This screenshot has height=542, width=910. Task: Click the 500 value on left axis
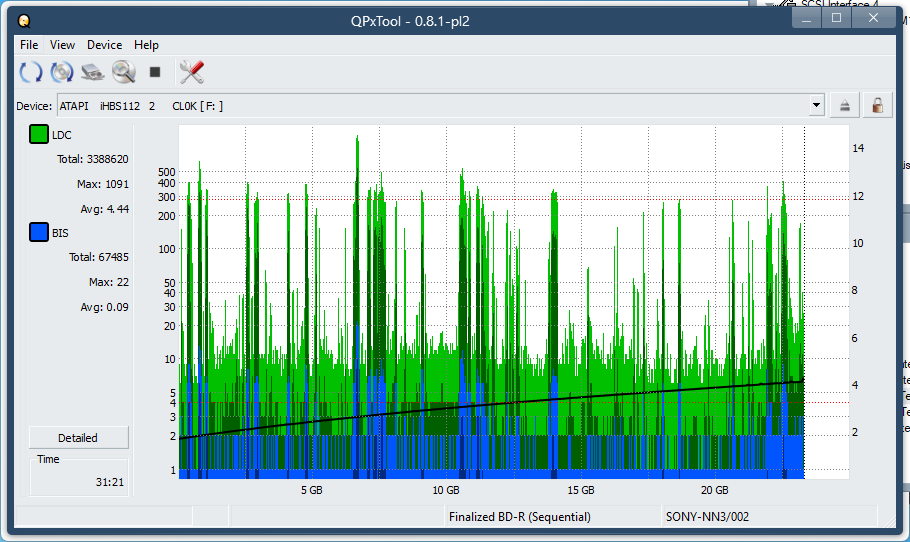[167, 172]
